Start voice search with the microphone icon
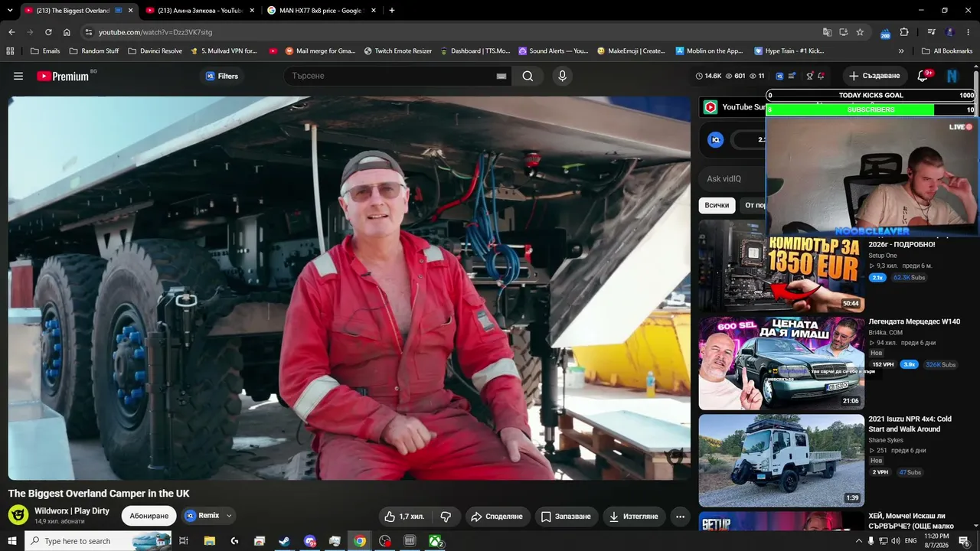The height and width of the screenshot is (551, 980). [x=562, y=76]
